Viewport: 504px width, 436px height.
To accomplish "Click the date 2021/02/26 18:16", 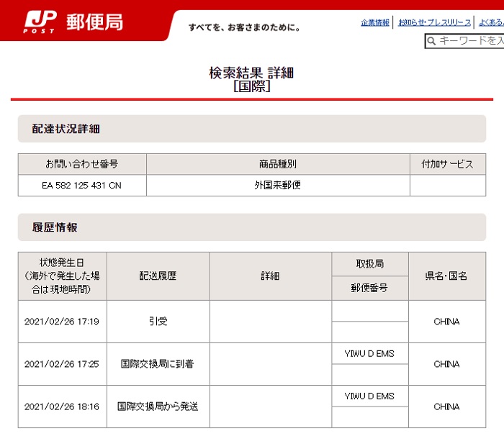I will (x=62, y=407).
